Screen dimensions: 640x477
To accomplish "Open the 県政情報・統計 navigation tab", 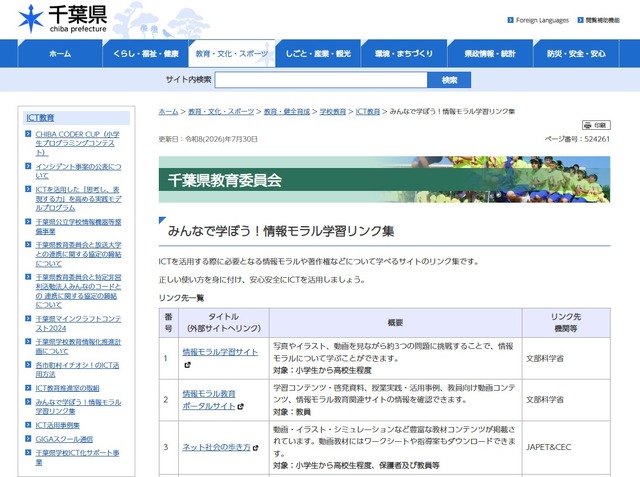I will pyautogui.click(x=490, y=53).
